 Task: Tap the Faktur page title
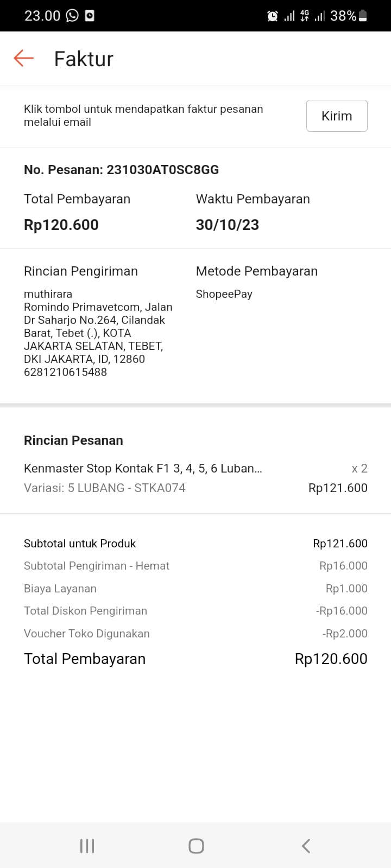click(84, 59)
